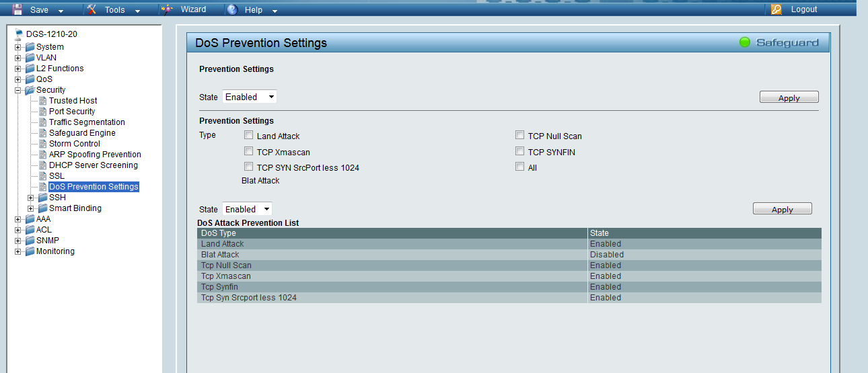Expand the VLAN tree node

pos(18,58)
